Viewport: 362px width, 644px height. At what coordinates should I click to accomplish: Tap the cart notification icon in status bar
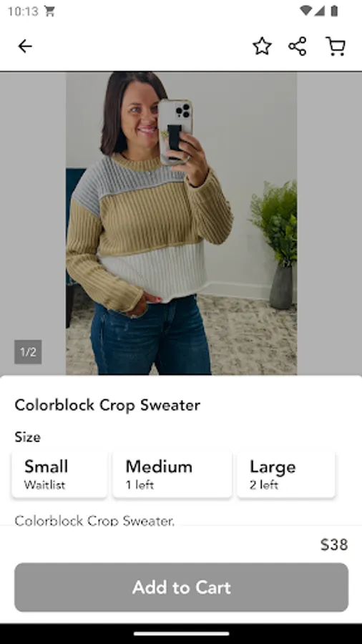coord(49,11)
